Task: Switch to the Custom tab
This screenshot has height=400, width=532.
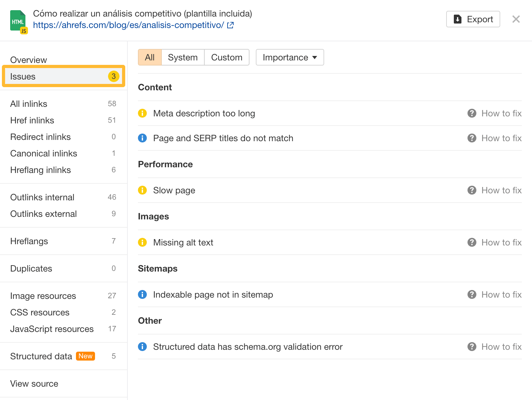Action: tap(226, 57)
